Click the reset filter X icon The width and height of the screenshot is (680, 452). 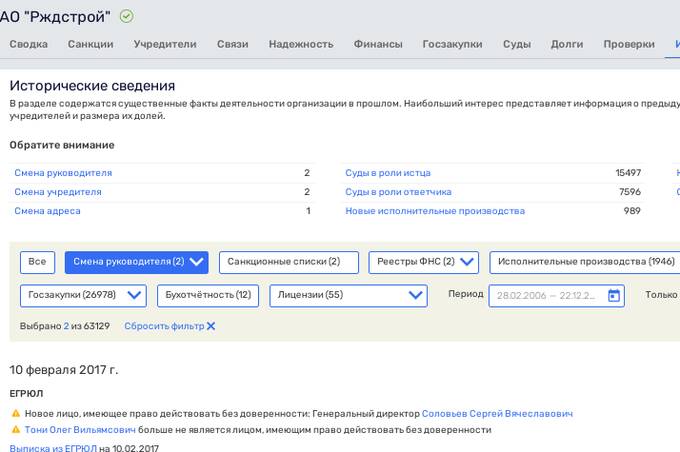(x=211, y=327)
